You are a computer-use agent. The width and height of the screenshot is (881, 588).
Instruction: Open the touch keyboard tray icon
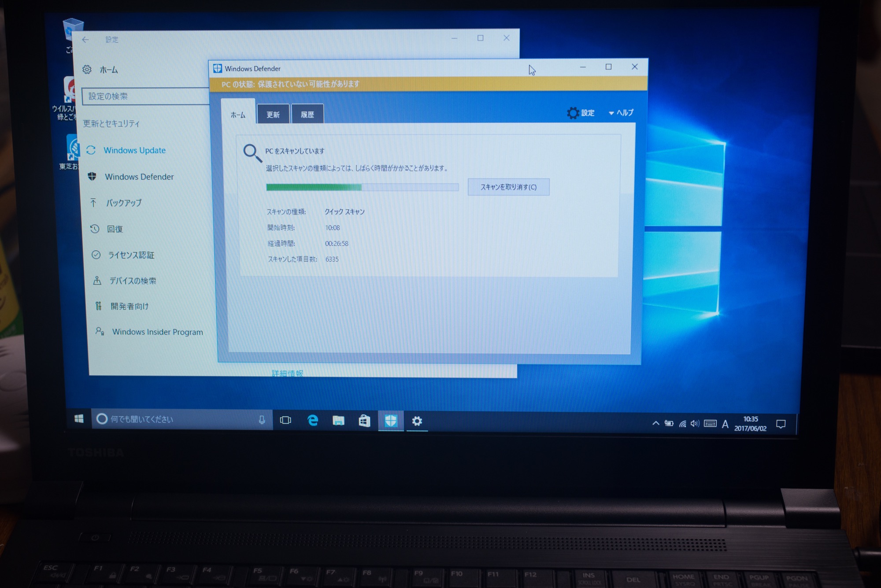pos(710,424)
